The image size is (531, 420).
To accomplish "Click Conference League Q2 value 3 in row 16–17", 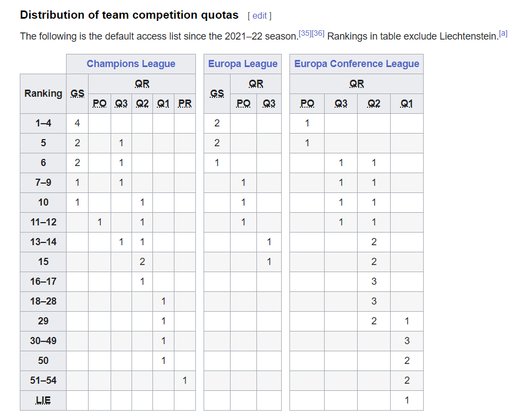I will click(x=374, y=281).
